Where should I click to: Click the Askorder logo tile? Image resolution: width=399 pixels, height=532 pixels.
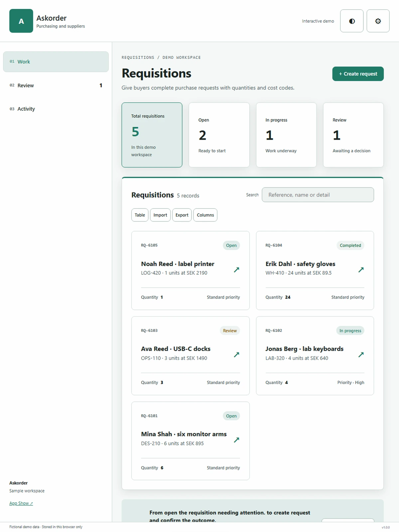point(21,21)
